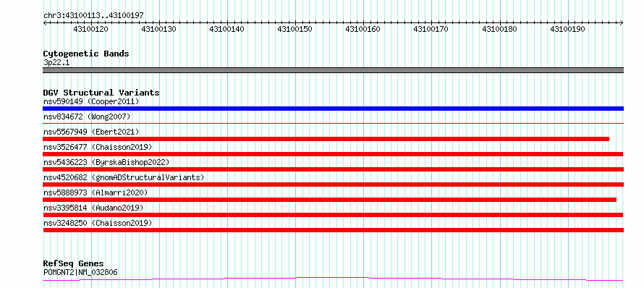644x288 pixels.
Task: Click the gray 3p22.1 cytogenetic band bar
Action: click(x=333, y=70)
